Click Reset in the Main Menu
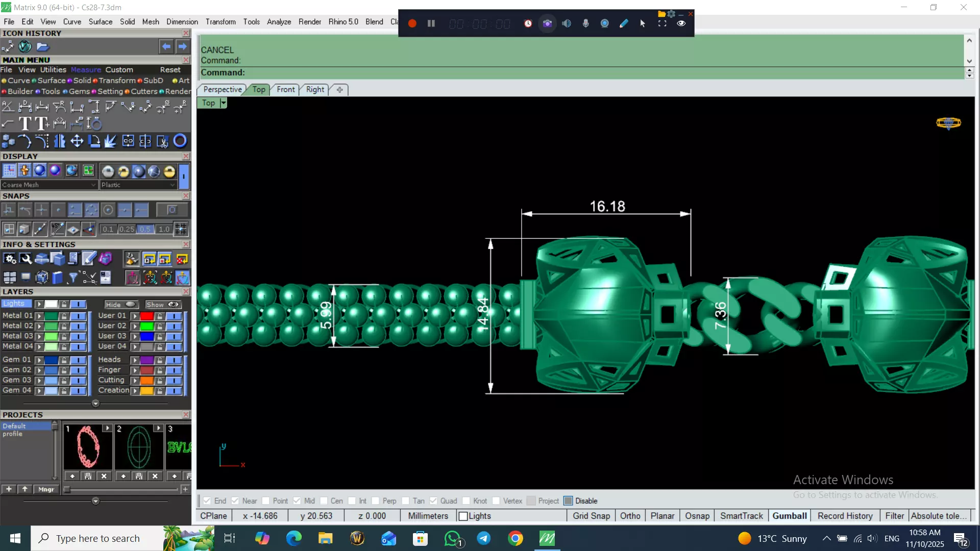 tap(170, 69)
